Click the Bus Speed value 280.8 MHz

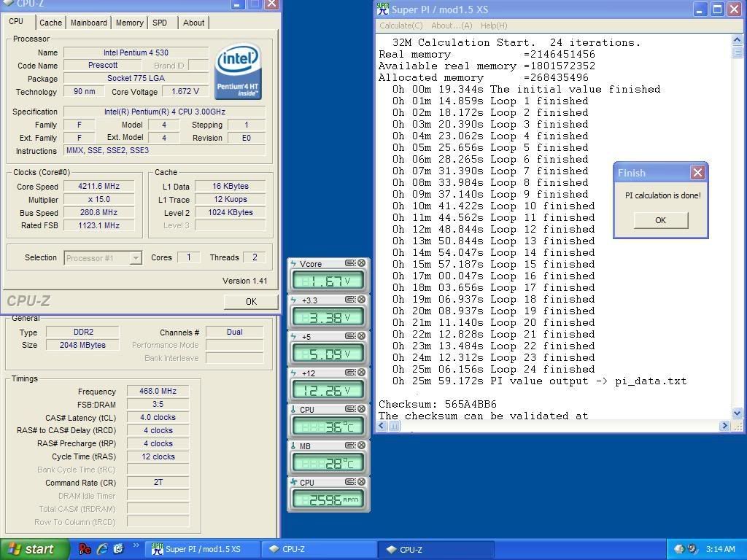click(99, 212)
